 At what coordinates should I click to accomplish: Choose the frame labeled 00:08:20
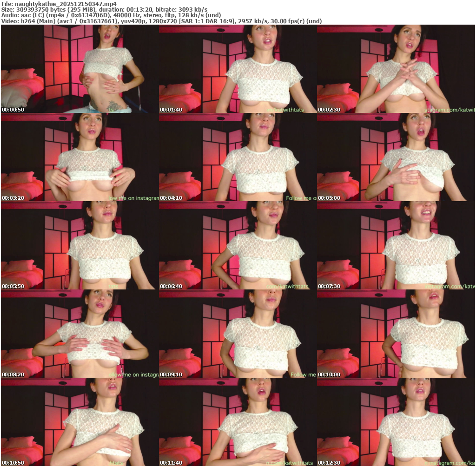80,334
